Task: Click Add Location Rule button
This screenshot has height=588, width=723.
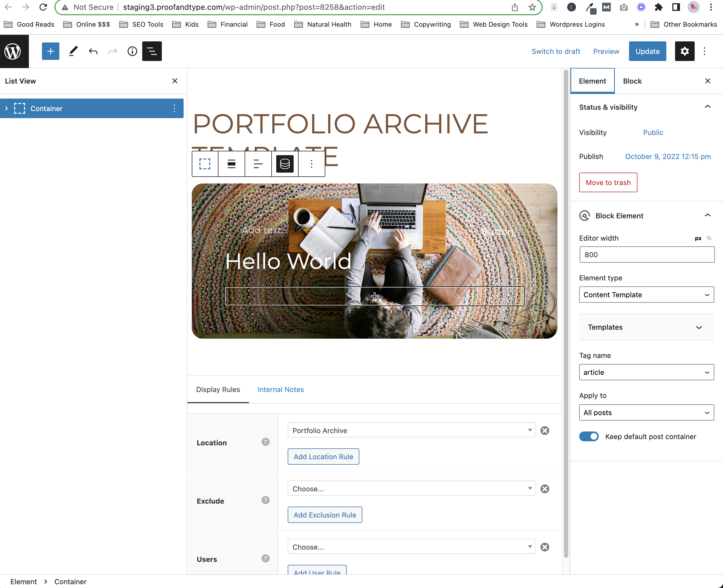Action: [323, 457]
